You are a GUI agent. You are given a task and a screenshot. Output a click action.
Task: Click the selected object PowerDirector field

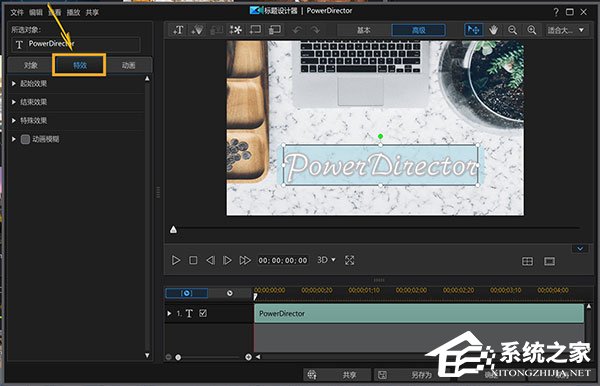(76, 44)
